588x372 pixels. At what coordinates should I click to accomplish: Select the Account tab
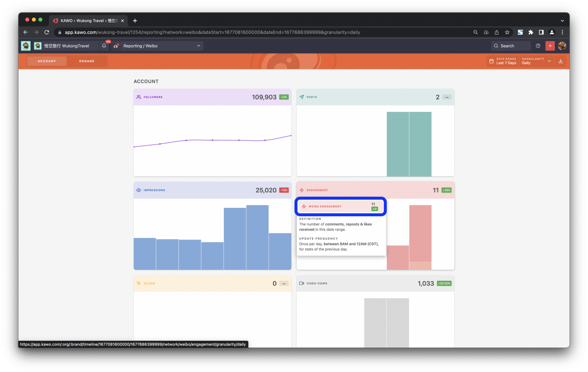47,61
